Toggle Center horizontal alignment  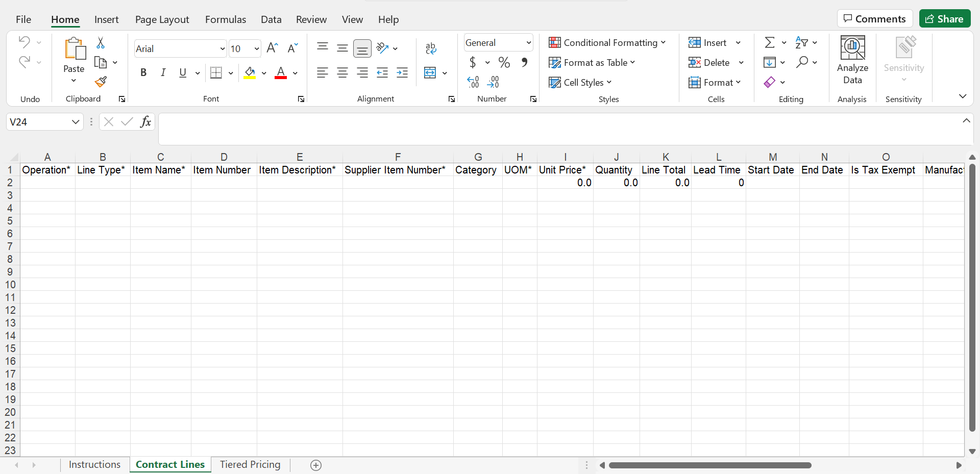[x=342, y=73]
